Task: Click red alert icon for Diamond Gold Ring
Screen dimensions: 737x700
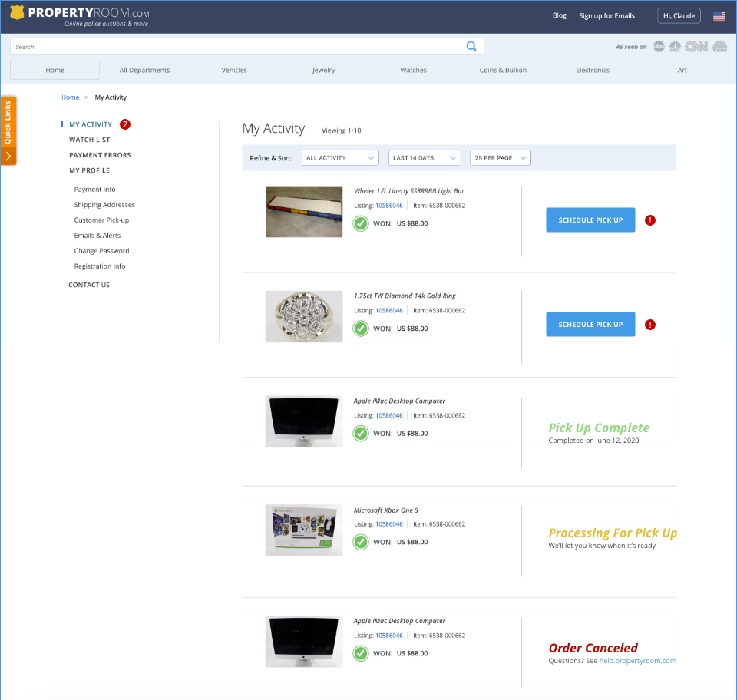Action: coord(650,325)
